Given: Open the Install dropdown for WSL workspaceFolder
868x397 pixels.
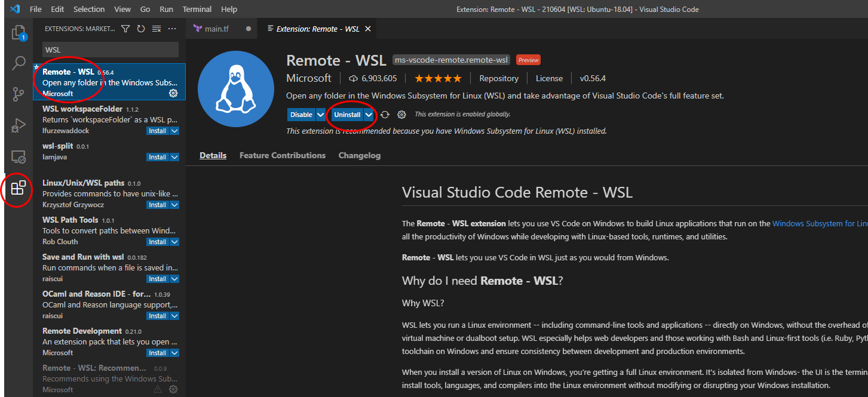Looking at the screenshot, I should point(174,131).
